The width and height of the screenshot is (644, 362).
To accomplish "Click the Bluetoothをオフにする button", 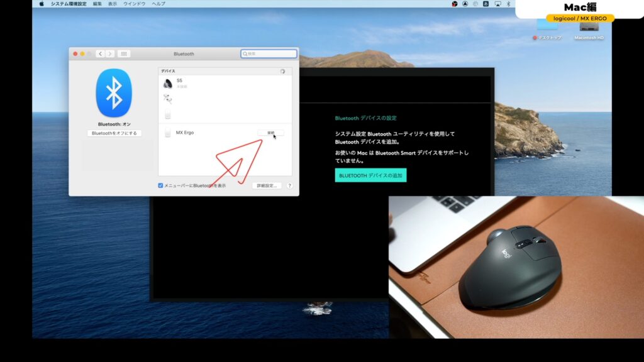I will (x=114, y=133).
